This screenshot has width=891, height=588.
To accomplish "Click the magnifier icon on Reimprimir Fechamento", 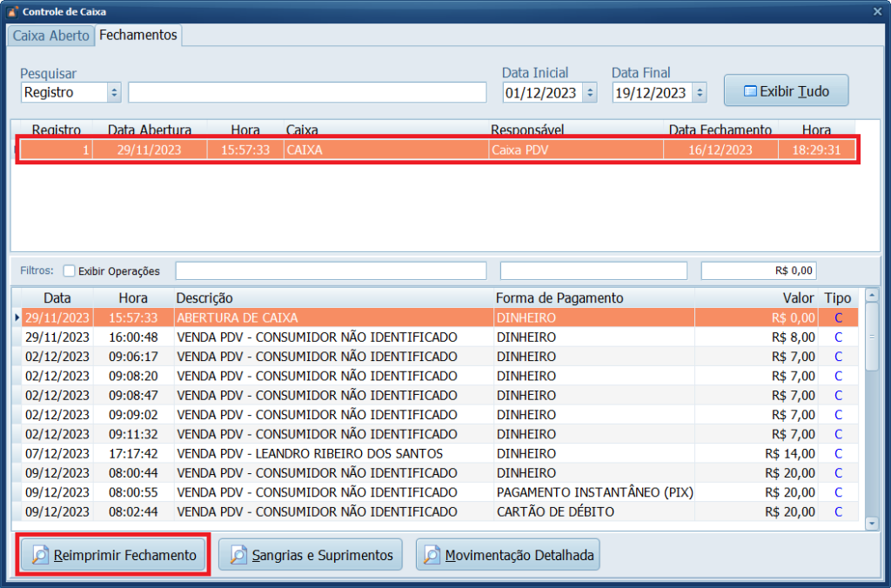I will pos(40,555).
